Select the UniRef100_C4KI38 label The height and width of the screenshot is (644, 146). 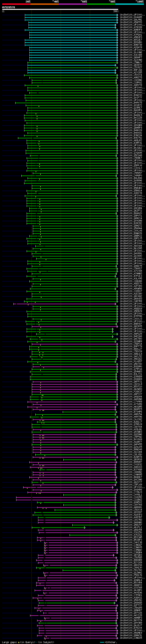coord(131,543)
